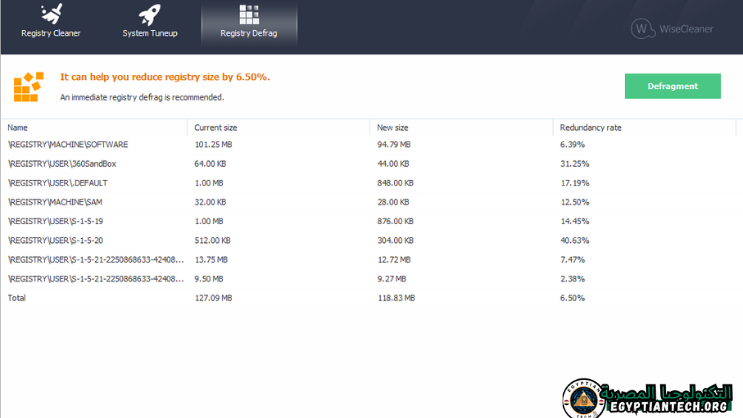Select the \REGISTRY\MACHINE\SOFTWARE row
743x418 pixels.
68,145
